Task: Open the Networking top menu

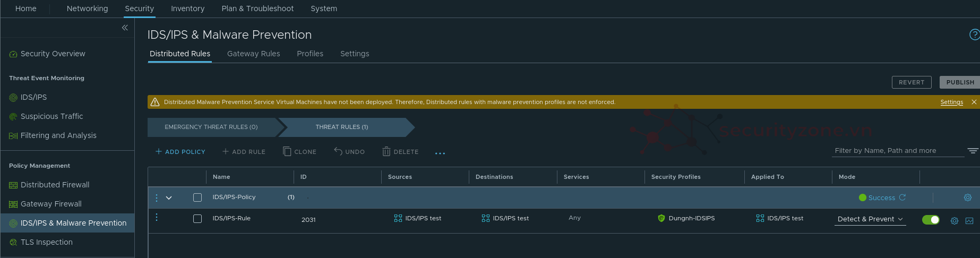Action: tap(87, 8)
